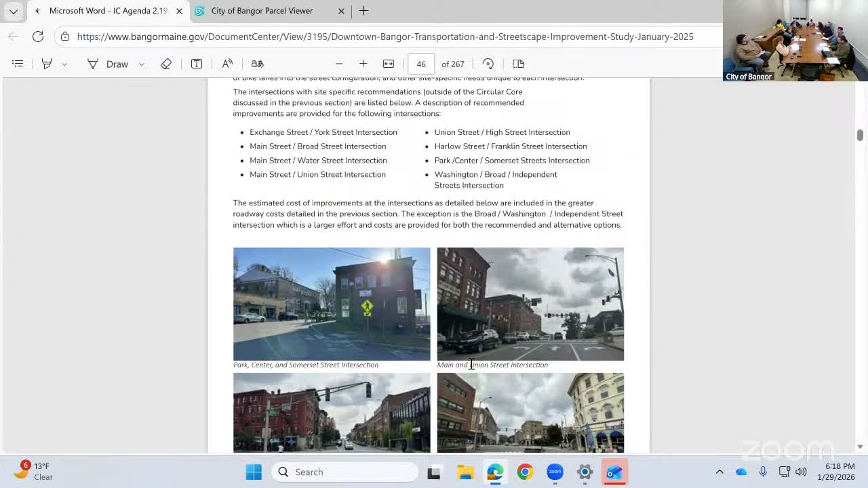Expand the highlighter options dropdown arrow
The image size is (868, 488).
pos(64,64)
